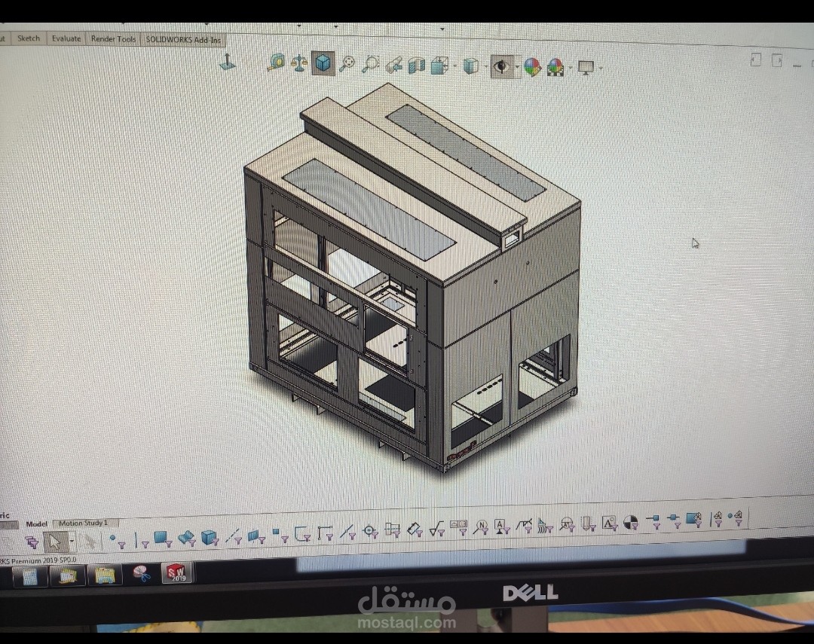Screen dimensions: 814x644
Task: Open the Render Tools tab
Action: [112, 39]
